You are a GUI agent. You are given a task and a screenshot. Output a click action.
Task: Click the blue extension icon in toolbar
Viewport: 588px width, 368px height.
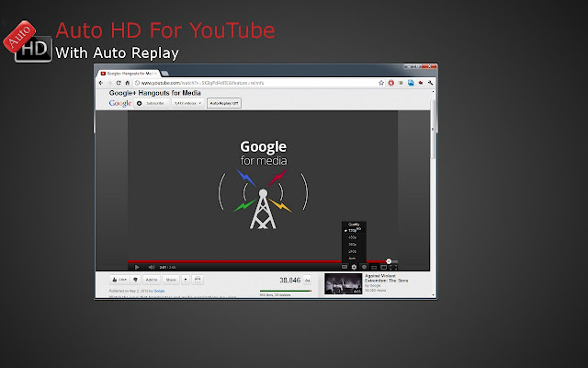pos(411,83)
